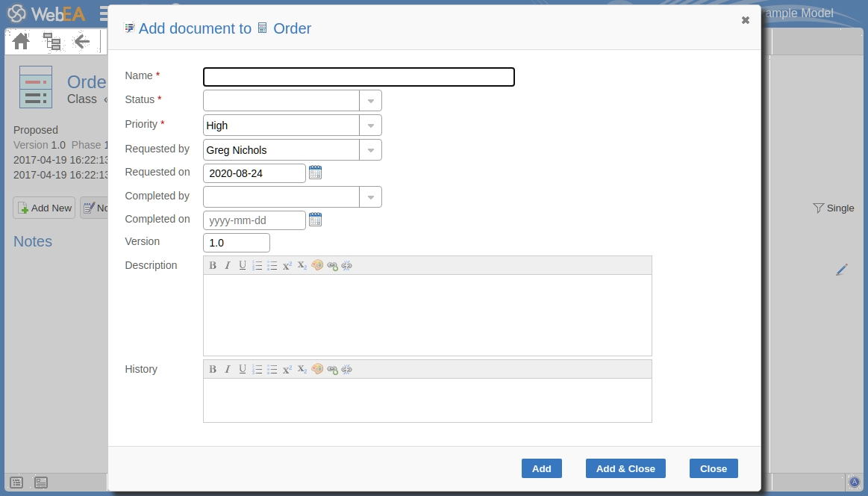Apply superscript in Description toolbar

pyautogui.click(x=287, y=265)
